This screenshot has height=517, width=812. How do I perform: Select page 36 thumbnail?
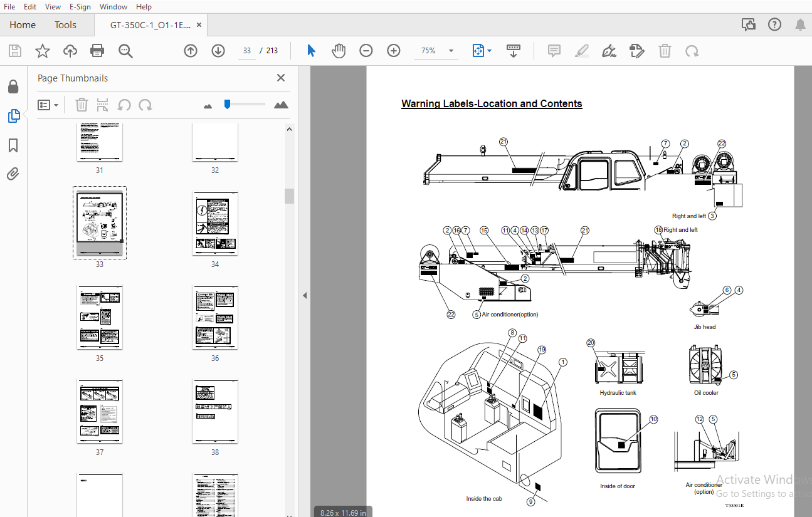tap(215, 318)
